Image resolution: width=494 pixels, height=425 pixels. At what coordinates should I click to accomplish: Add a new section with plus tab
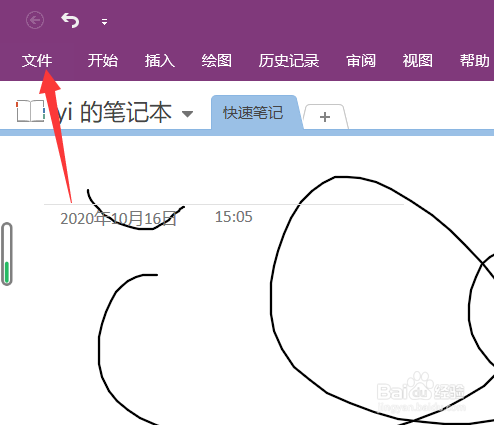[x=325, y=117]
